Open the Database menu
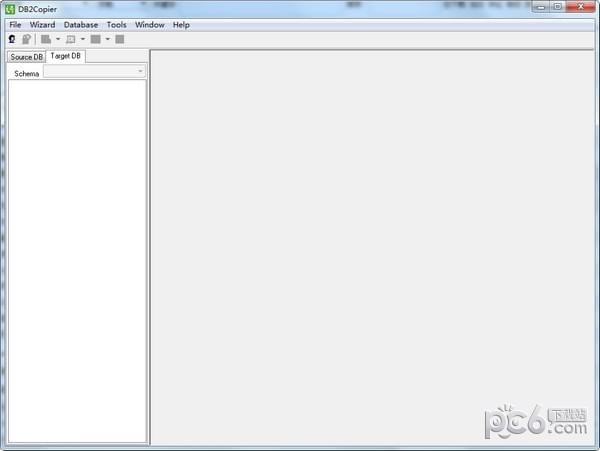600x451 pixels. pyautogui.click(x=81, y=25)
